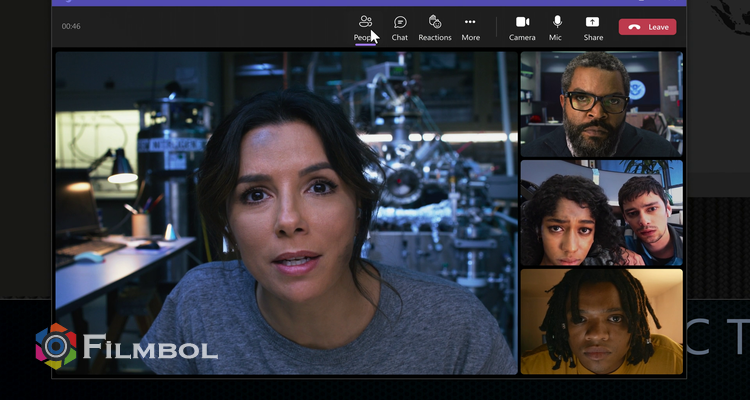This screenshot has height=400, width=750.
Task: Click the Filmbol hexagon logo icon
Action: [x=56, y=347]
